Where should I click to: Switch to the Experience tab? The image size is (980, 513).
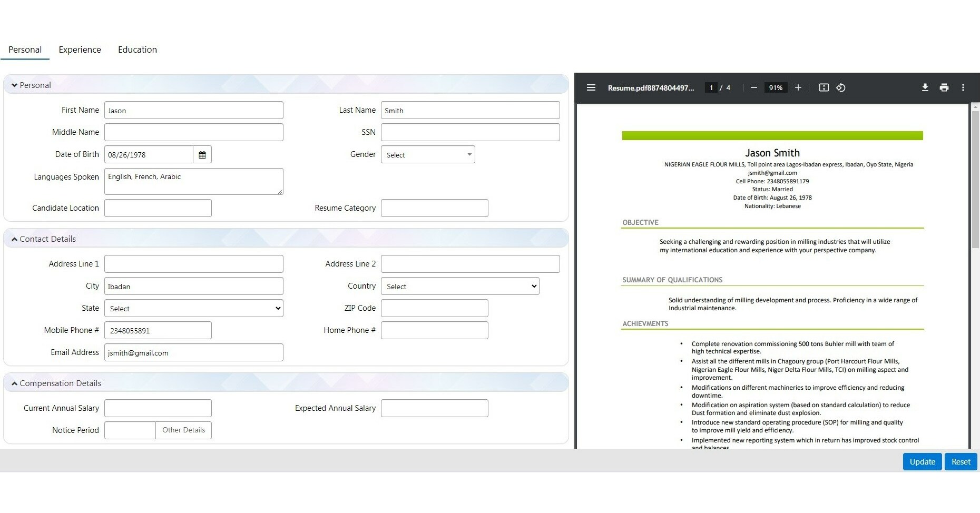pyautogui.click(x=80, y=50)
